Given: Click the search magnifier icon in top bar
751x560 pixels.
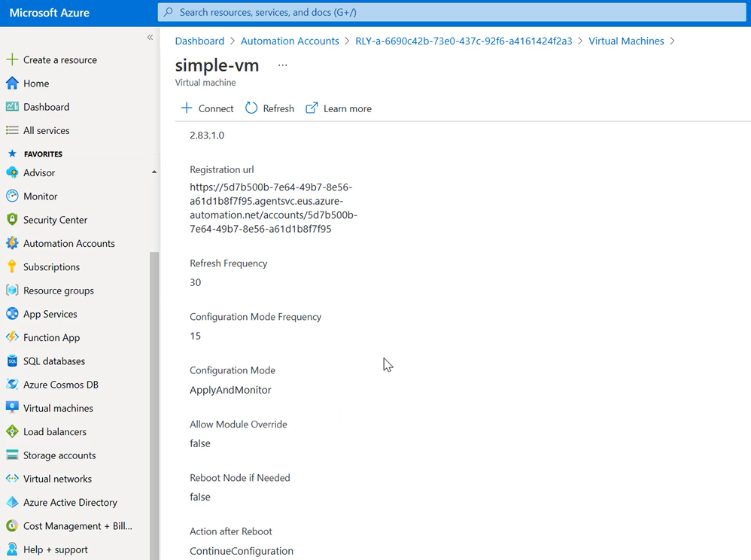Looking at the screenshot, I should [x=168, y=12].
